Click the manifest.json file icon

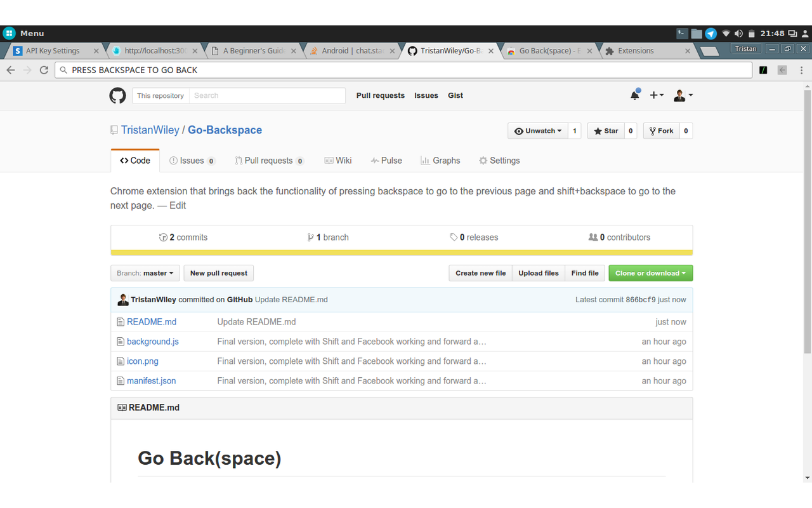point(121,381)
